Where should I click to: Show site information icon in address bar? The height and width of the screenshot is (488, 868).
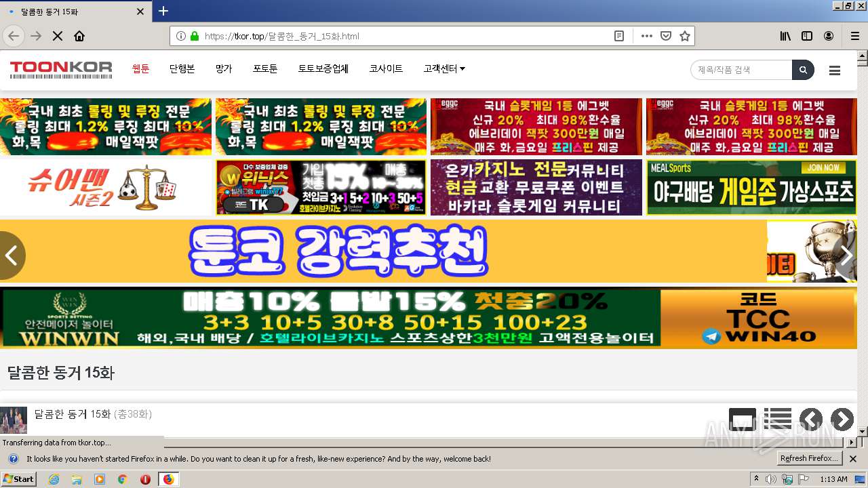click(x=181, y=36)
